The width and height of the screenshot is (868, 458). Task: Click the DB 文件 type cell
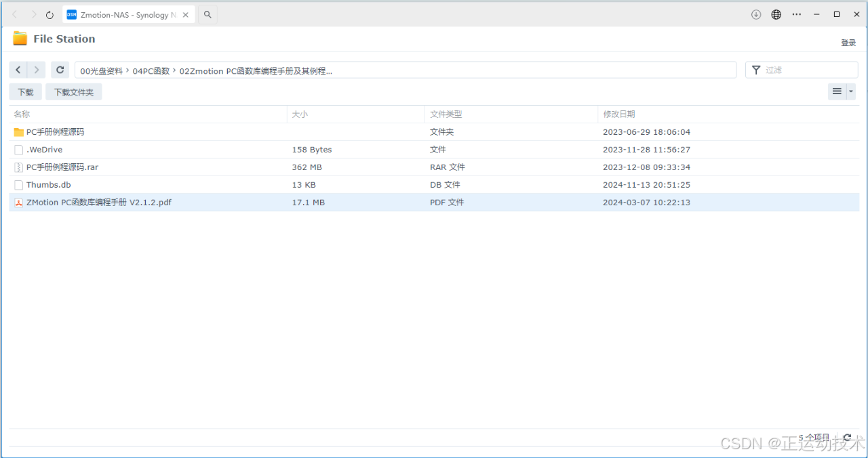445,185
